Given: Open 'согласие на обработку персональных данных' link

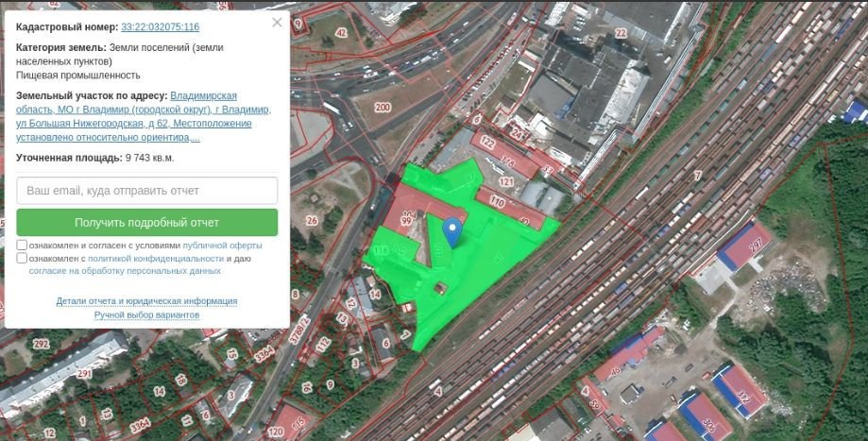Looking at the screenshot, I should coord(125,270).
